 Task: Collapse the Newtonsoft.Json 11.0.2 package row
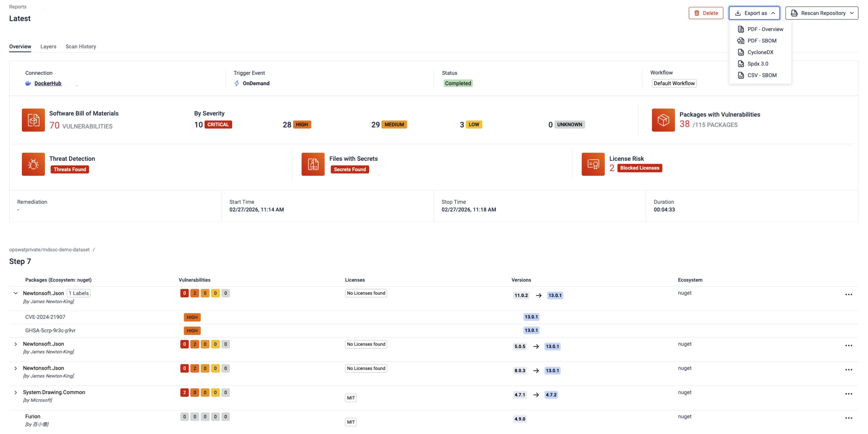(15, 293)
